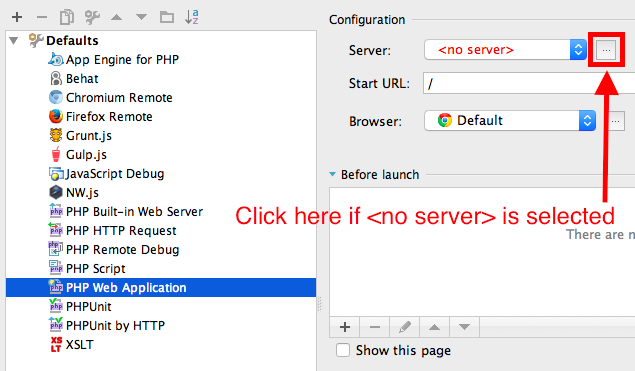Image resolution: width=635 pixels, height=371 pixels.
Task: Remove configuration with the minus icon
Action: (x=42, y=17)
